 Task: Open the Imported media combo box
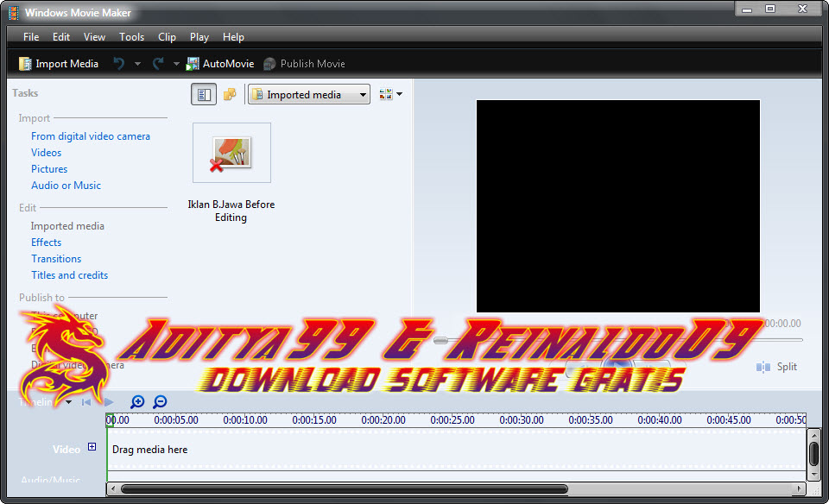[x=309, y=95]
